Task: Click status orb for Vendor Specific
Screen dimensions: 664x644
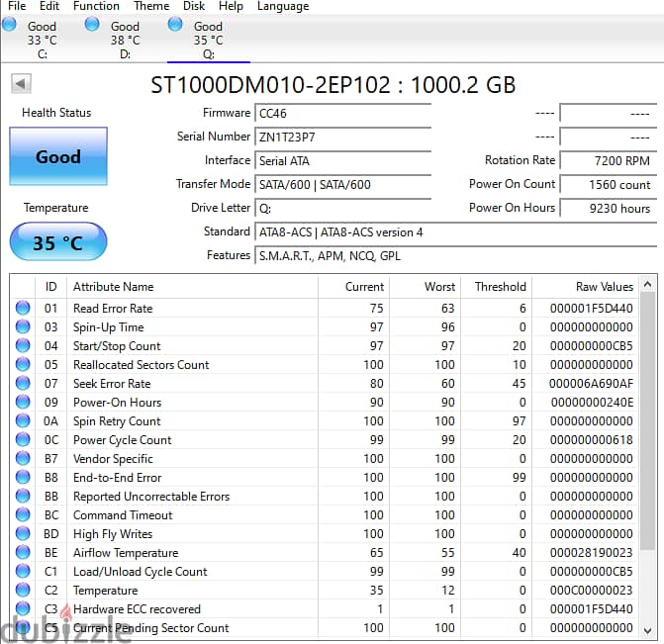Action: click(x=23, y=458)
